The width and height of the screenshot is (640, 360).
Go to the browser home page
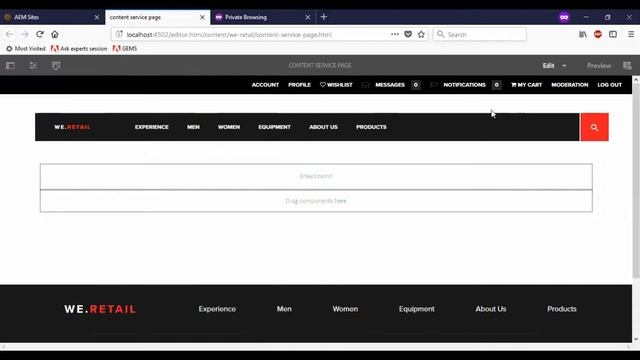coord(55,34)
